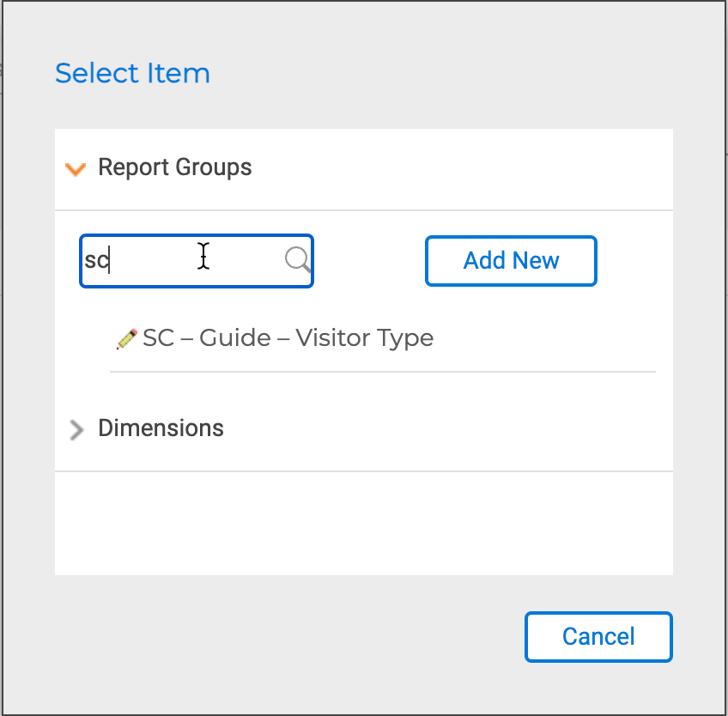This screenshot has width=728, height=716.
Task: Click the Select Item dialog title
Action: [x=132, y=73]
